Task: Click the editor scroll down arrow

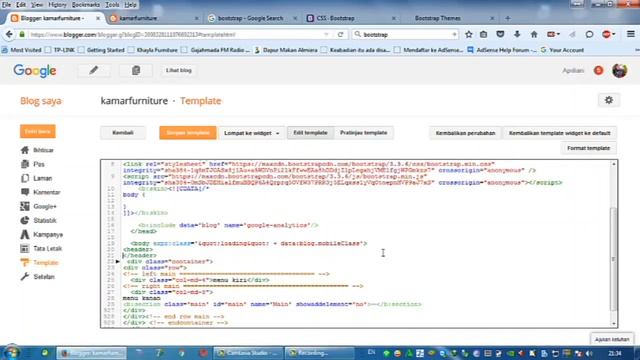Action: [x=613, y=324]
